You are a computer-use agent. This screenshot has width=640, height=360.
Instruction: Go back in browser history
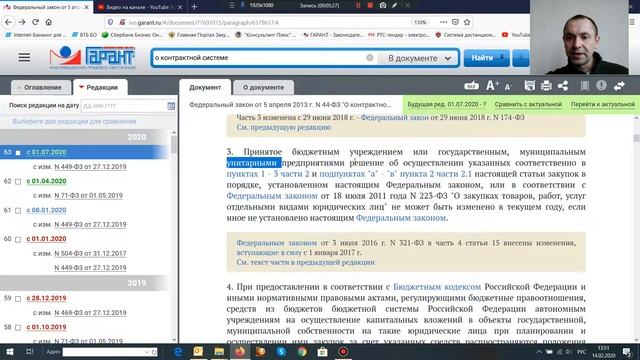pyautogui.click(x=9, y=22)
